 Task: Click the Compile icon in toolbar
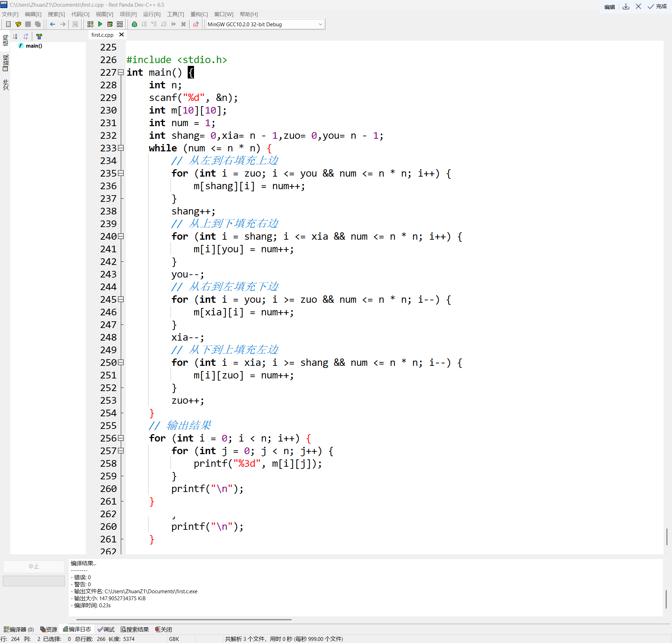(90, 24)
